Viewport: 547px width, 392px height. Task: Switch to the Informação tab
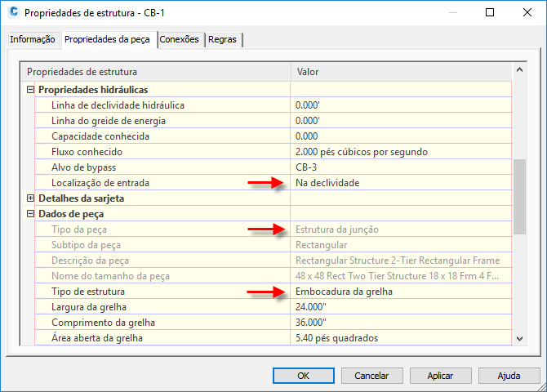coord(33,39)
